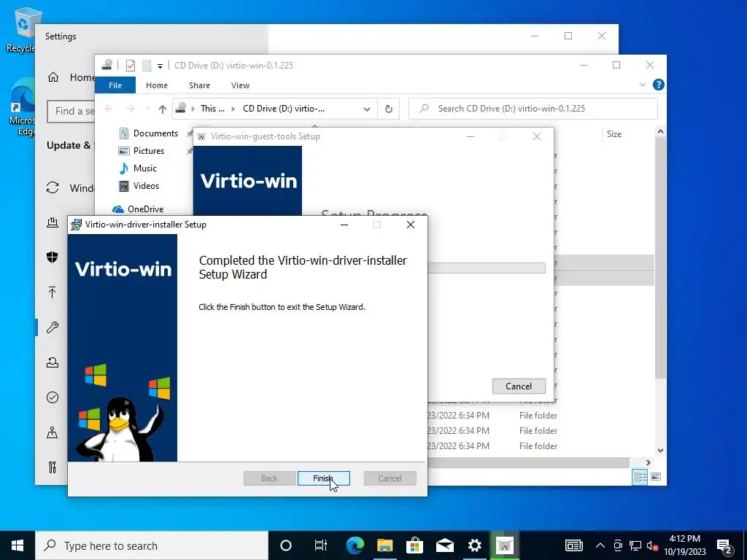747x560 pixels.
Task: Open Recovery icon in Settings sidebar
Action: [53, 362]
